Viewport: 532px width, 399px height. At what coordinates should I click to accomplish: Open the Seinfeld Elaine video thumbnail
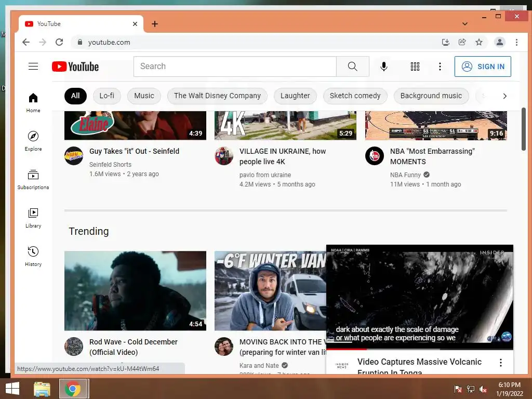click(135, 125)
